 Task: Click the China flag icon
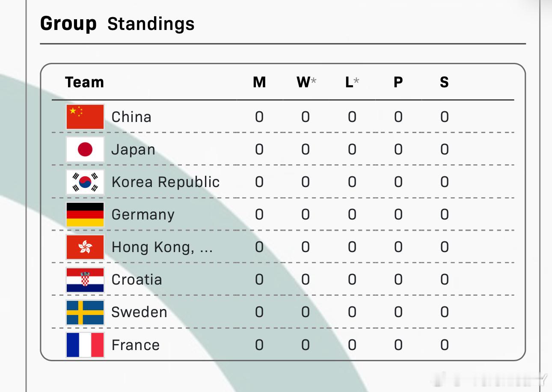(x=85, y=117)
